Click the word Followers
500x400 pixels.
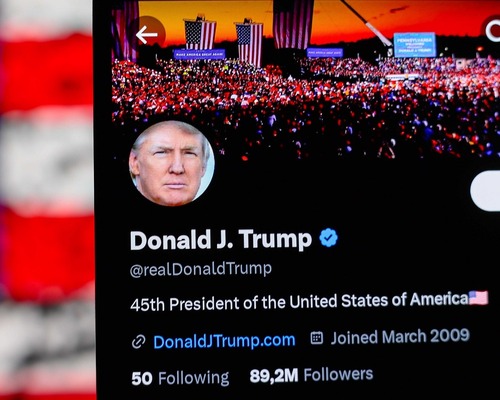tap(338, 375)
